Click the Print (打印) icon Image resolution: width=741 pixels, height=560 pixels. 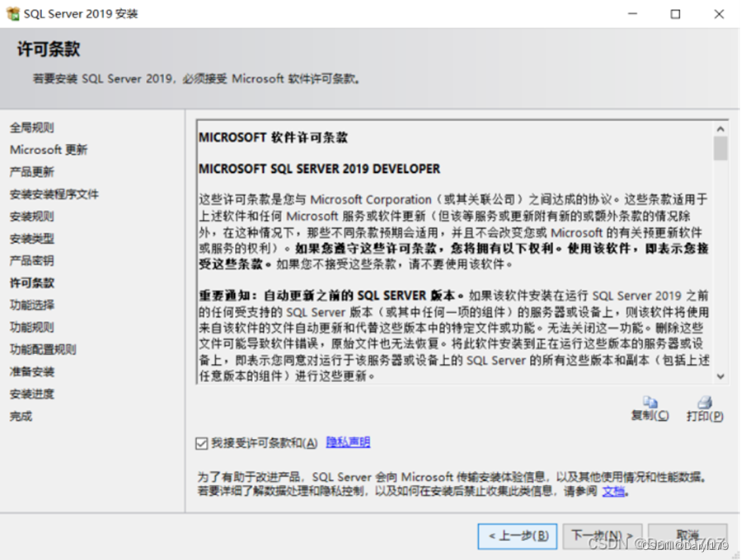tap(705, 402)
